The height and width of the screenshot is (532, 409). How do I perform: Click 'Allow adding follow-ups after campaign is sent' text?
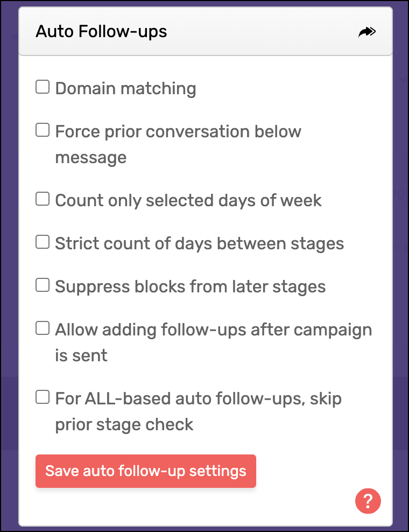(x=214, y=342)
